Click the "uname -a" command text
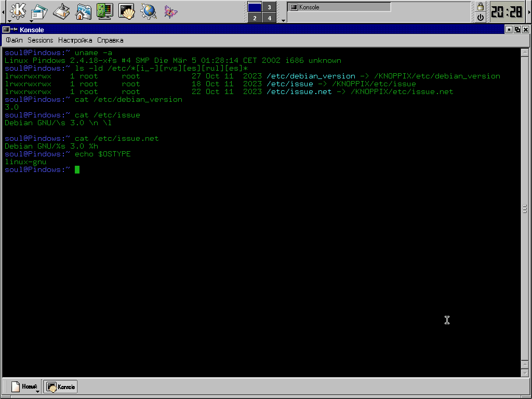This screenshot has width=532, height=399. (x=94, y=52)
